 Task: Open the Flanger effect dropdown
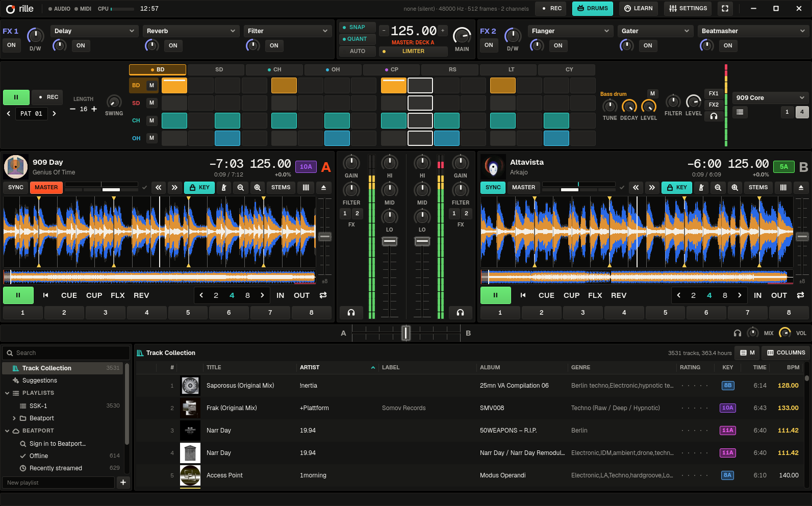point(571,31)
